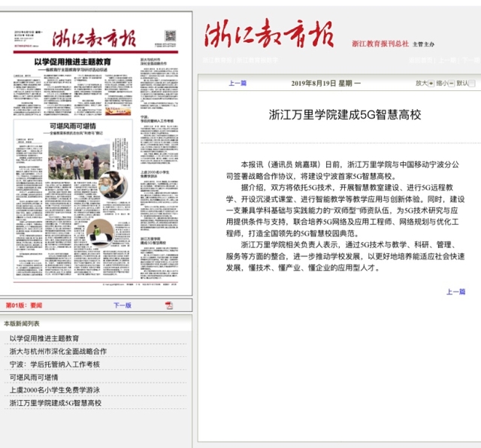Click the date 2019年8月19日 星期一
This screenshot has width=481, height=448.
(x=325, y=83)
